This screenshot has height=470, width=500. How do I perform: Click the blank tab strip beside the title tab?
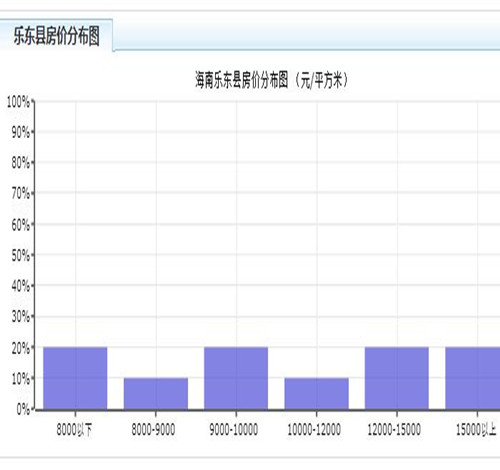point(307,35)
